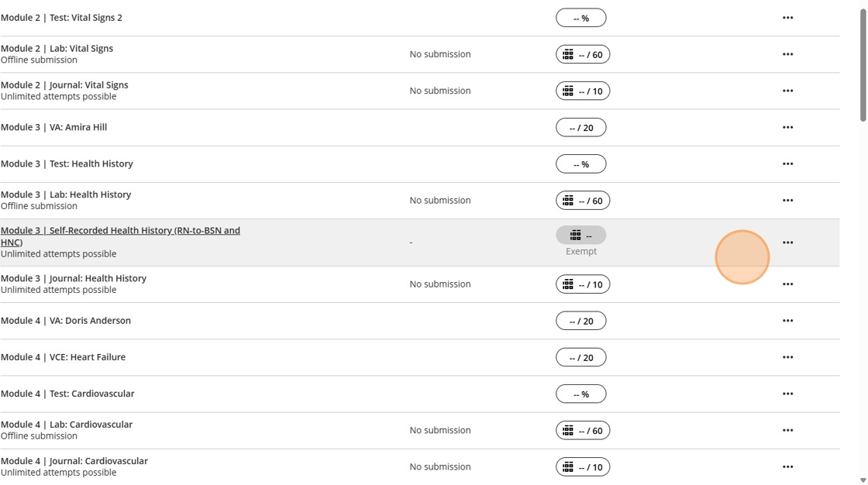Open more options for Module 2 Lab Vital Signs
The width and height of the screenshot is (868, 485).
point(787,54)
